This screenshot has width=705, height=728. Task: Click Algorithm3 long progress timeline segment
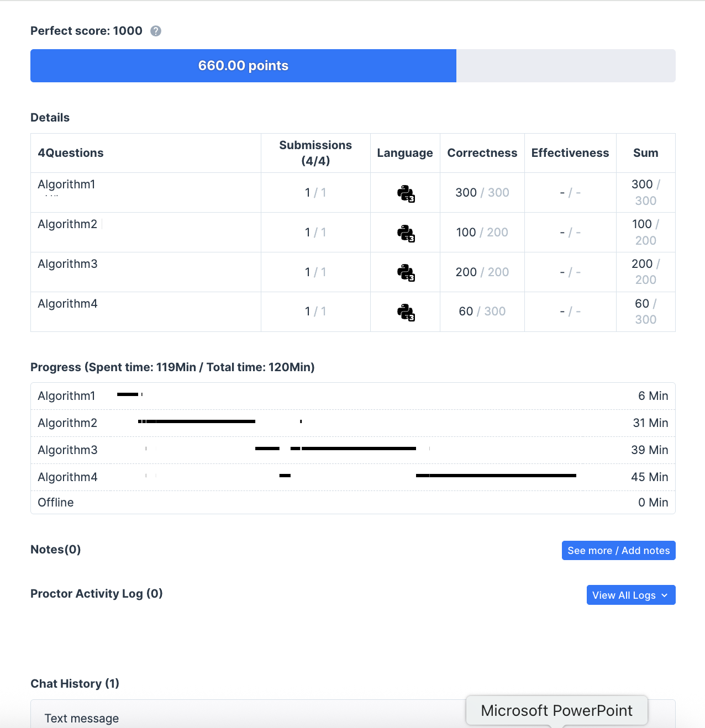point(359,449)
